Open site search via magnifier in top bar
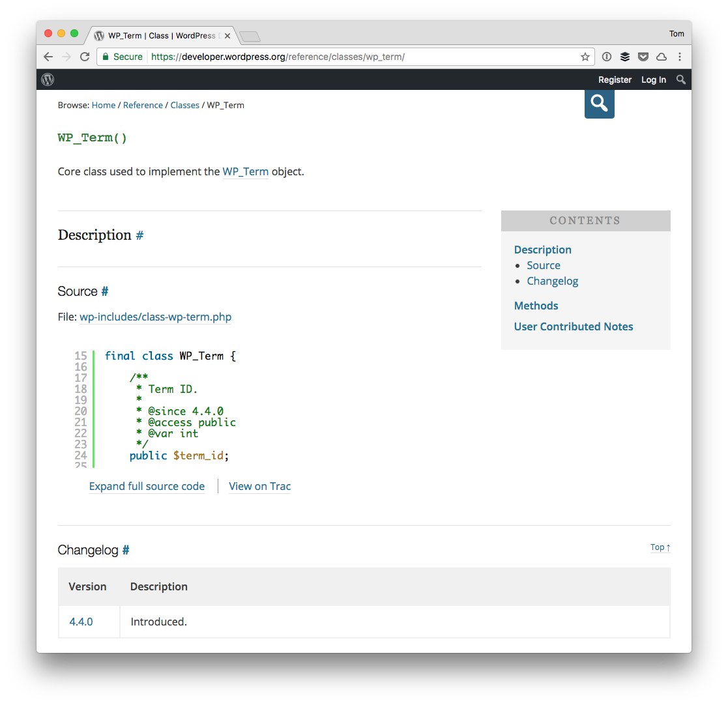Screen dimensions: 728x705 (x=680, y=79)
